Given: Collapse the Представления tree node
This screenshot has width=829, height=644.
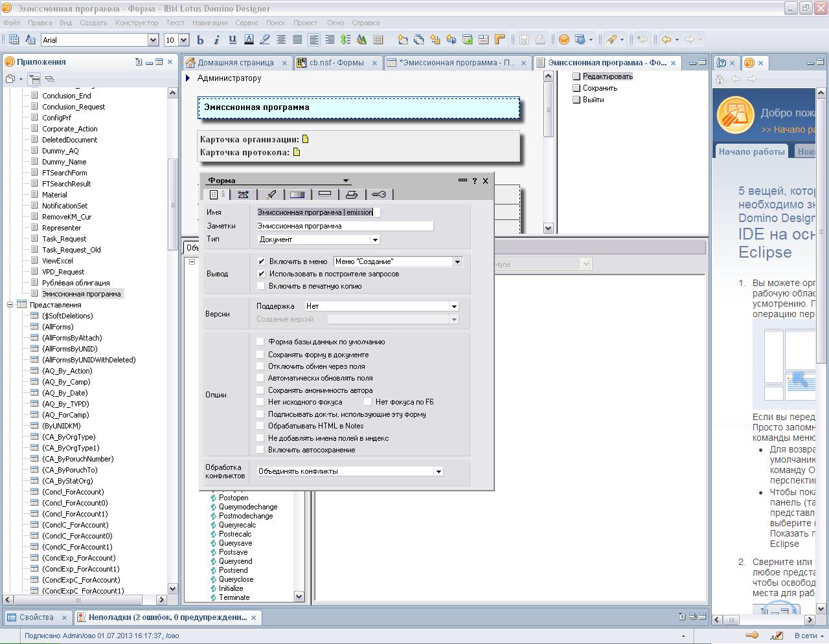Looking at the screenshot, I should tap(10, 305).
